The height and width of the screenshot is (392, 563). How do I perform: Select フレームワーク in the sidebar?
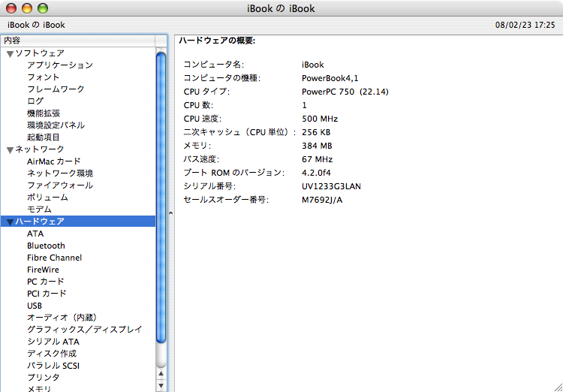pyautogui.click(x=56, y=89)
